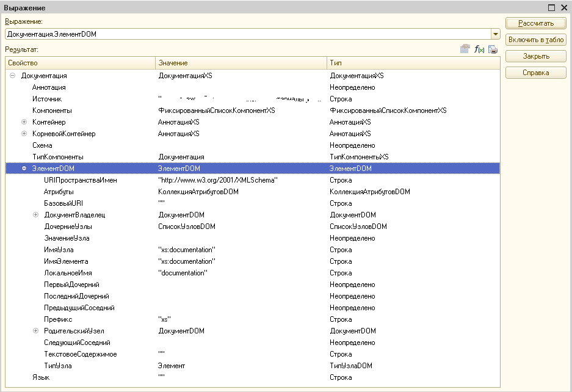The width and height of the screenshot is (572, 392).
Task: Click the Рассчитать button
Action: click(x=536, y=23)
